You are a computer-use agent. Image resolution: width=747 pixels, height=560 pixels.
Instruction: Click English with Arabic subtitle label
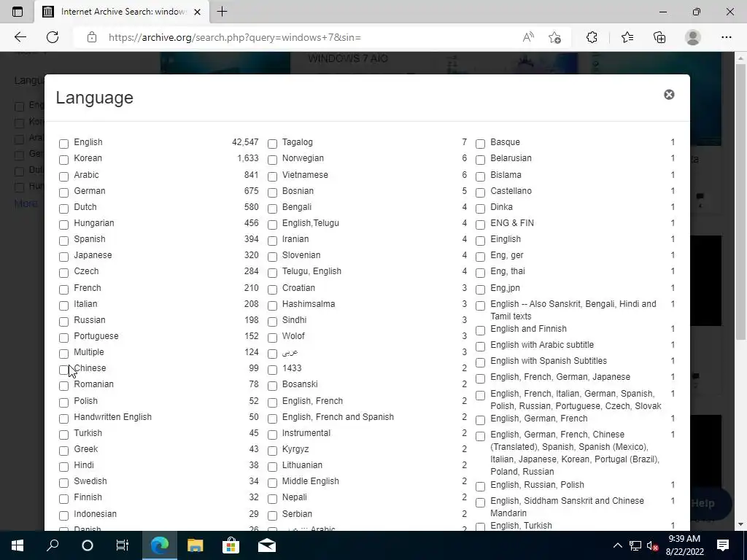(542, 345)
